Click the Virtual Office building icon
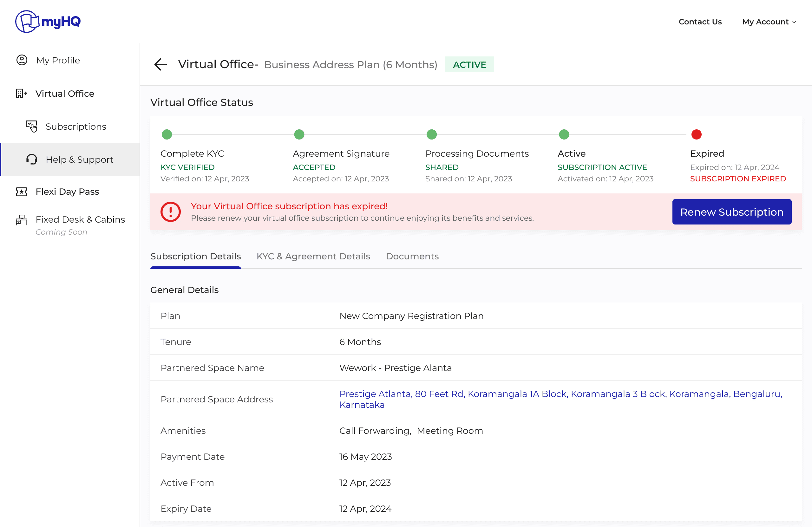The width and height of the screenshot is (812, 527). click(x=21, y=94)
